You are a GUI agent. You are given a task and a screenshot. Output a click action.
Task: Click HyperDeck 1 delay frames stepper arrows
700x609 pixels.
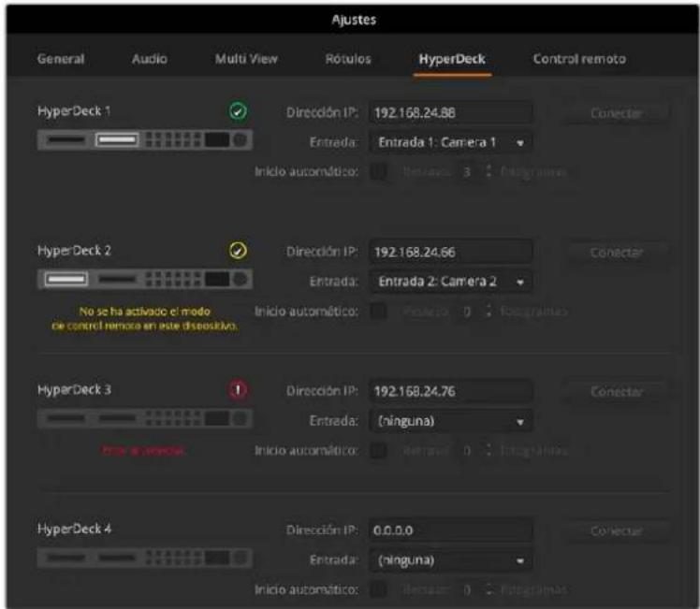489,171
